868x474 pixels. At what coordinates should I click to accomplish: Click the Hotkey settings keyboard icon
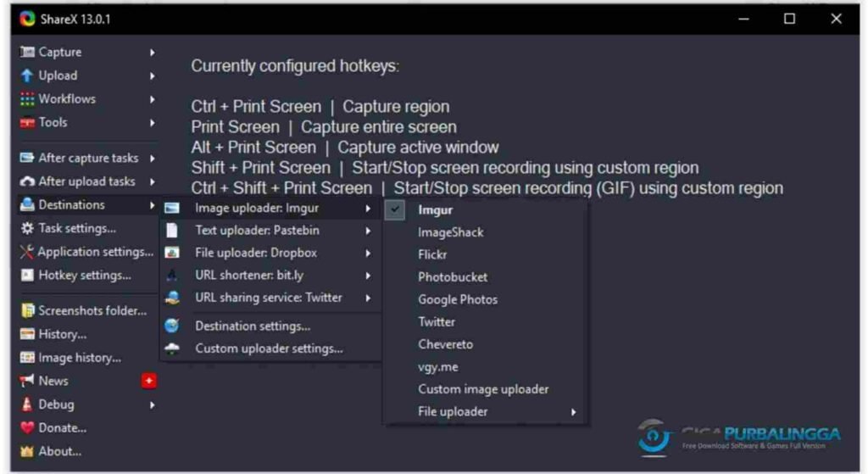(26, 276)
